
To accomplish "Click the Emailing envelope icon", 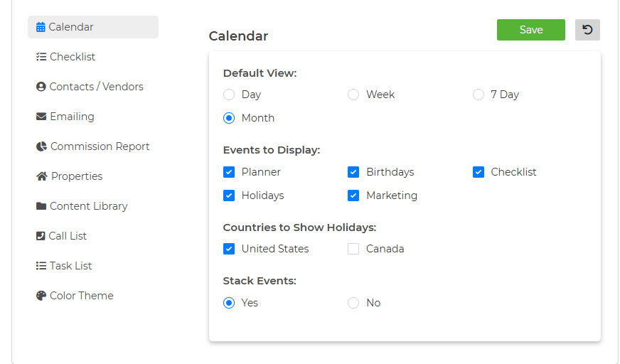I will click(x=41, y=117).
